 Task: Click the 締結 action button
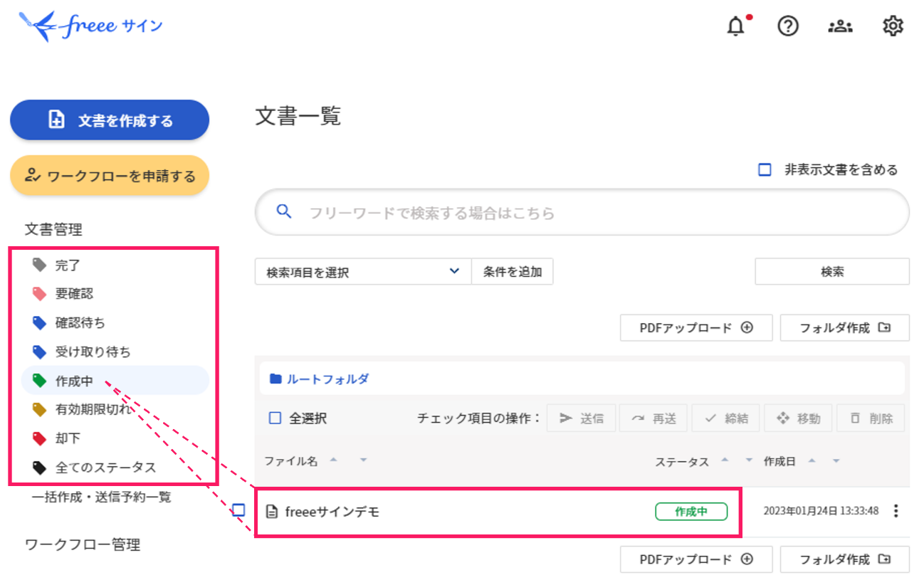pyautogui.click(x=726, y=418)
